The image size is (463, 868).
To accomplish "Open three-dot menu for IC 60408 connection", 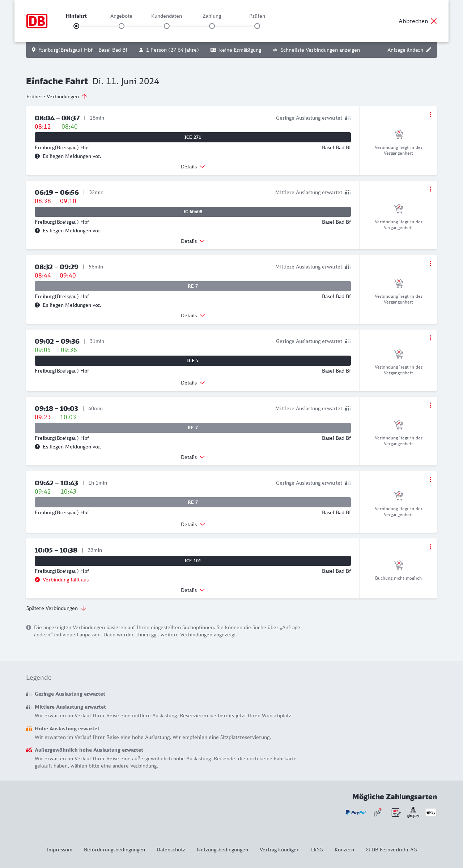I will [x=430, y=189].
